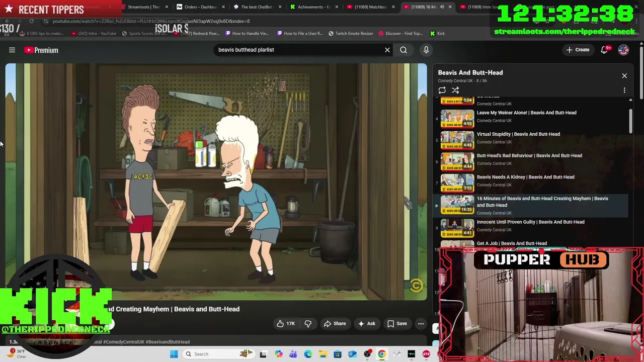This screenshot has height=362, width=644.
Task: Open the YouTube guide hamburger menu
Action: [x=12, y=50]
